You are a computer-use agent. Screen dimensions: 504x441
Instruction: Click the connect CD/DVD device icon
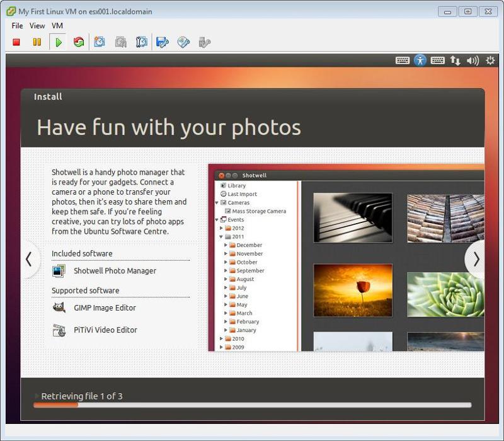(183, 42)
